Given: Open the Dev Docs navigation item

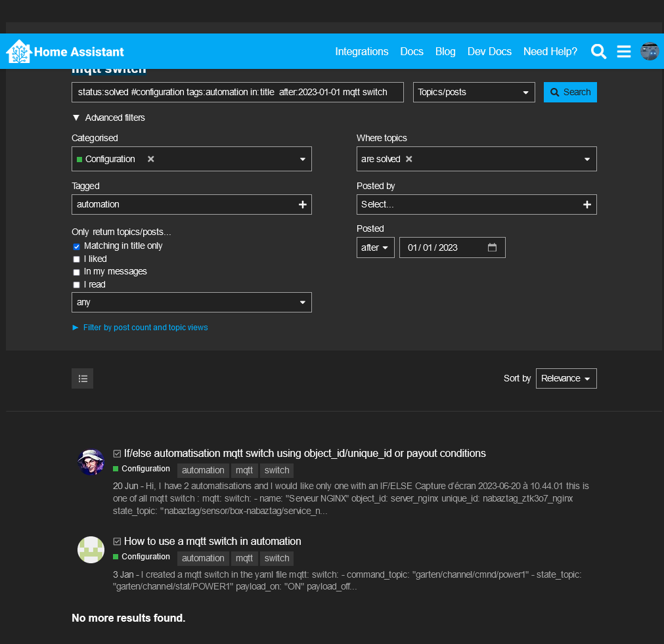Looking at the screenshot, I should pyautogui.click(x=489, y=51).
